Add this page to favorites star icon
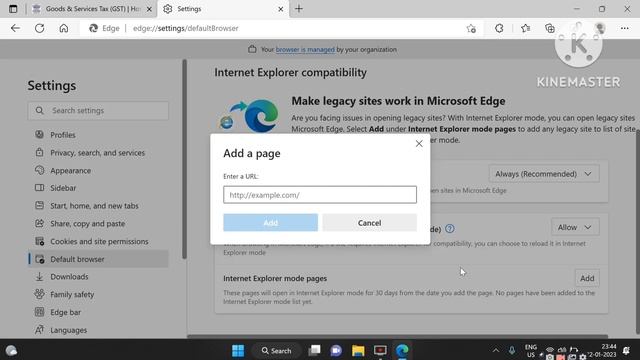 pos(471,29)
